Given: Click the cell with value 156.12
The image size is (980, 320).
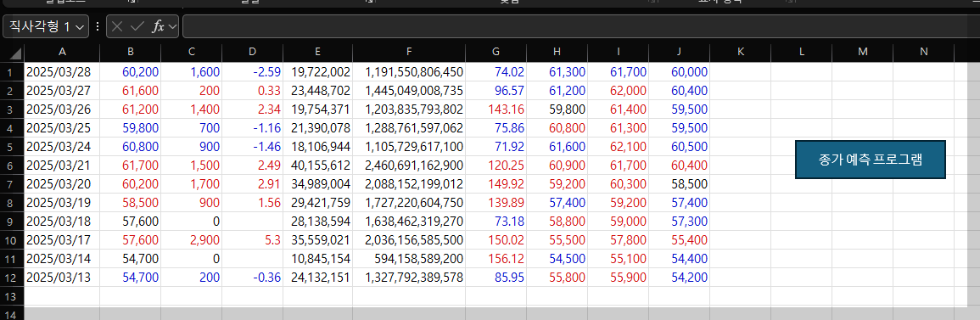Looking at the screenshot, I should [x=496, y=259].
